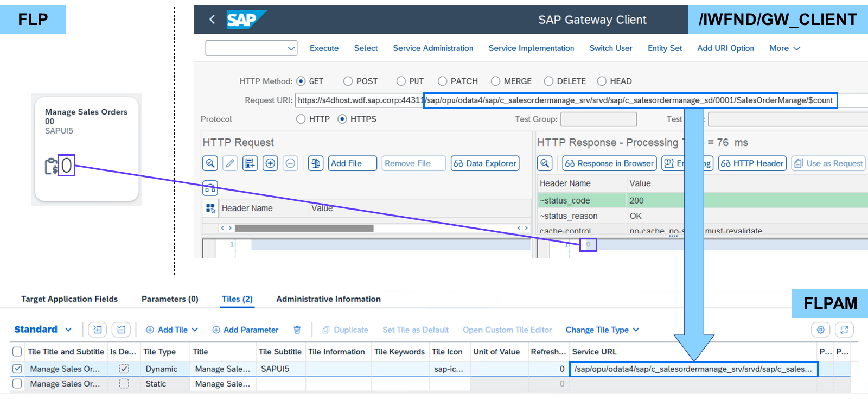The image size is (868, 399).
Task: Click the HTTP Request pencil edit icon
Action: (x=230, y=163)
